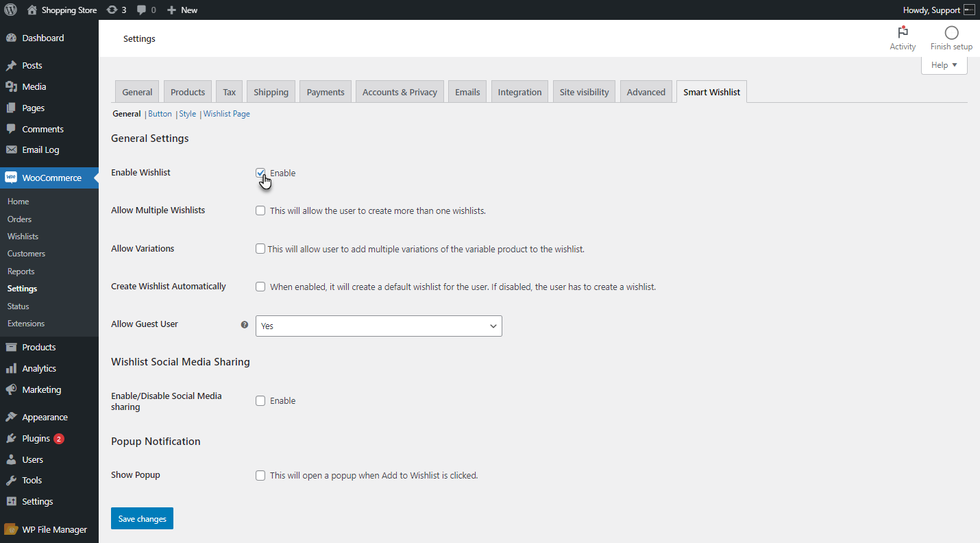Click the Howdy, Support account text
This screenshot has height=543, width=980.
coord(931,10)
